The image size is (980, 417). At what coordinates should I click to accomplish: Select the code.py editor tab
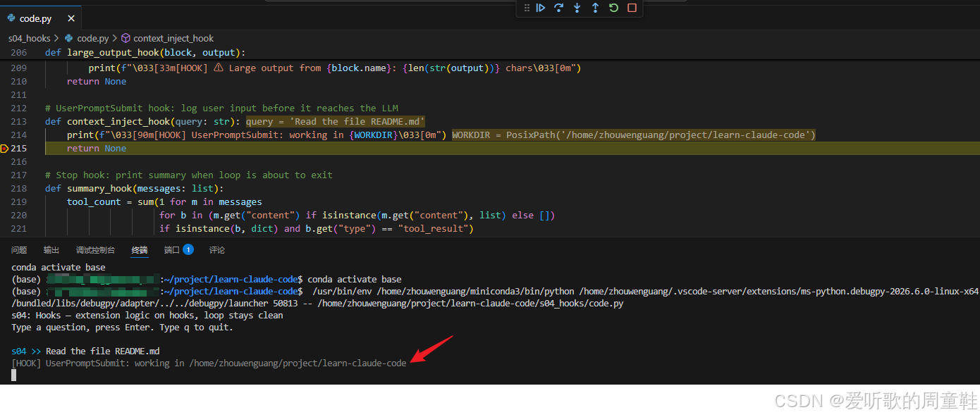41,19
